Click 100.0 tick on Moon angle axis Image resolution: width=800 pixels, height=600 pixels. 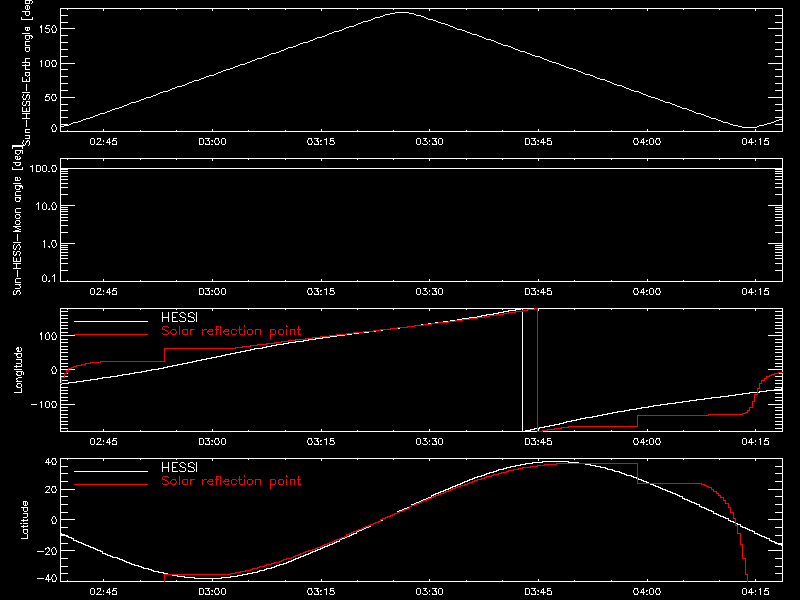[x=43, y=168]
